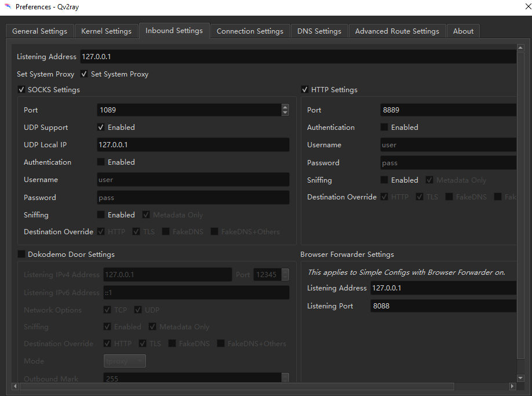Switch to the General Settings tab
Image resolution: width=532 pixels, height=396 pixels.
tap(39, 31)
